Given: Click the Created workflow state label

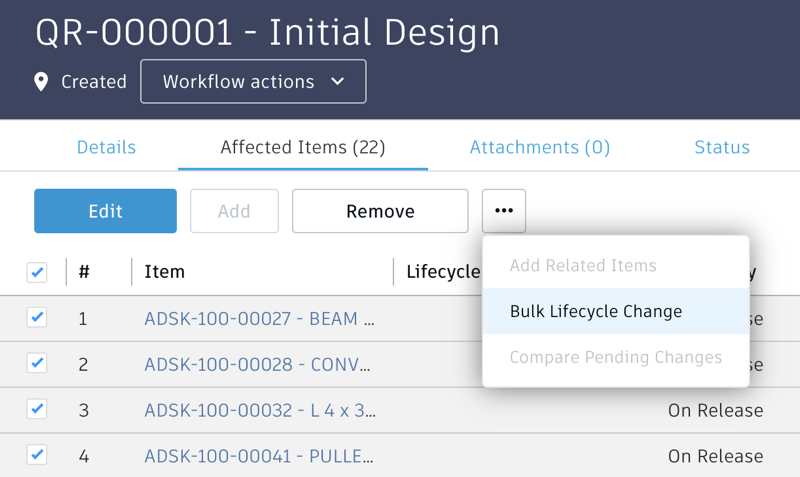Looking at the screenshot, I should click(x=94, y=82).
